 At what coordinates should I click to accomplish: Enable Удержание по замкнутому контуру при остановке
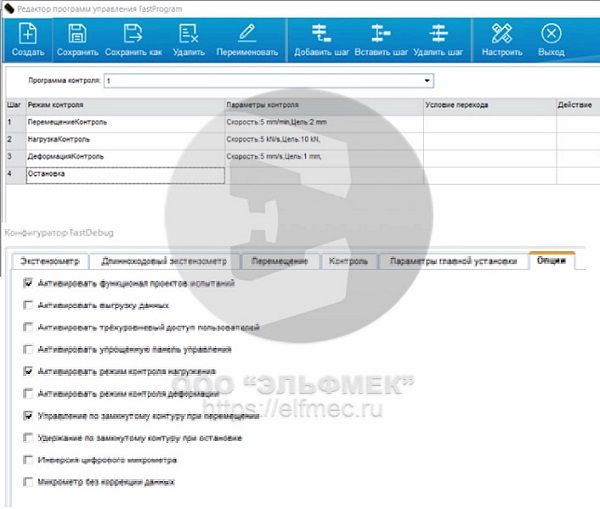click(x=28, y=437)
